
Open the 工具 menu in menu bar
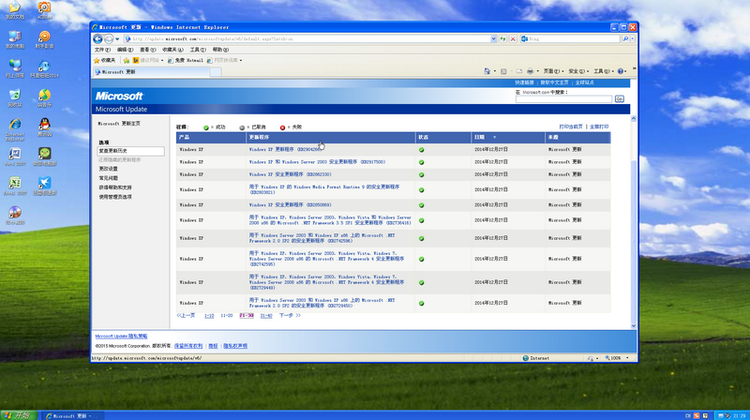[198, 50]
